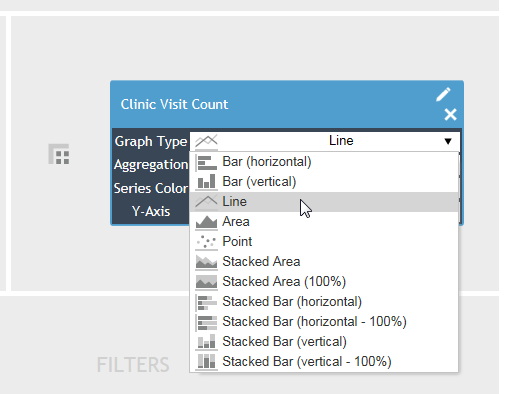Viewport: 505px width, 394px height.
Task: Click the Area chart icon
Action: [x=206, y=222]
